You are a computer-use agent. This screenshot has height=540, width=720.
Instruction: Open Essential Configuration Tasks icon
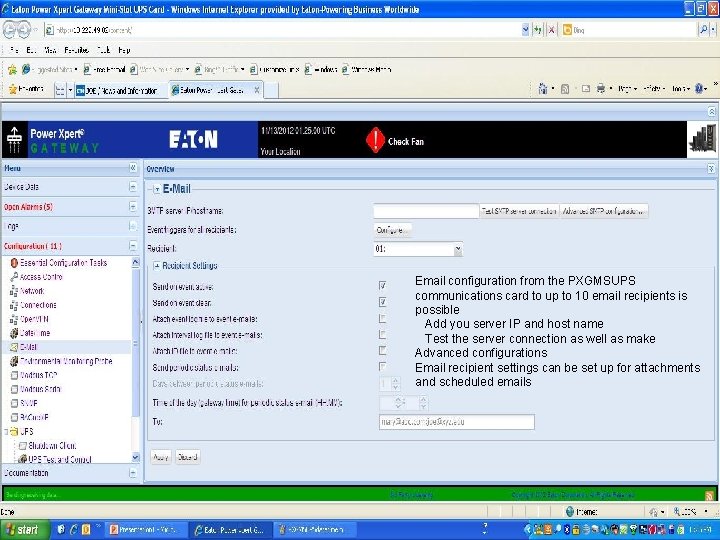[14, 263]
